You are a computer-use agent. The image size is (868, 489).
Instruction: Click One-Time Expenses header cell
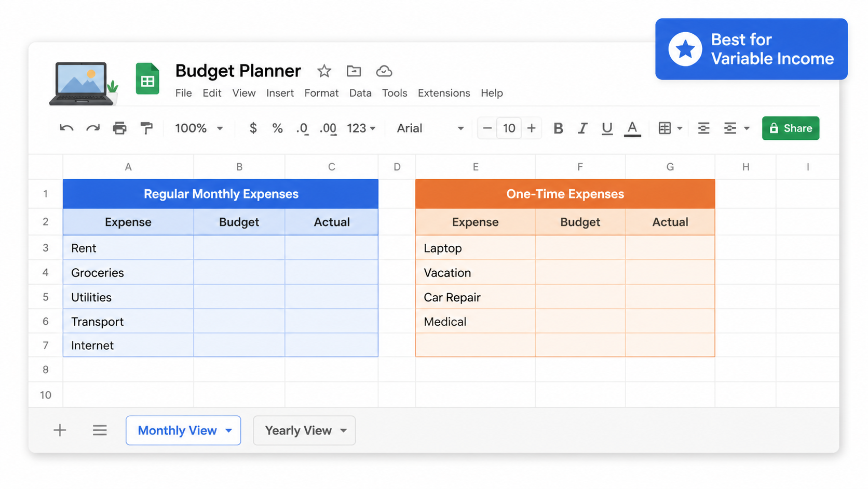[x=565, y=194]
